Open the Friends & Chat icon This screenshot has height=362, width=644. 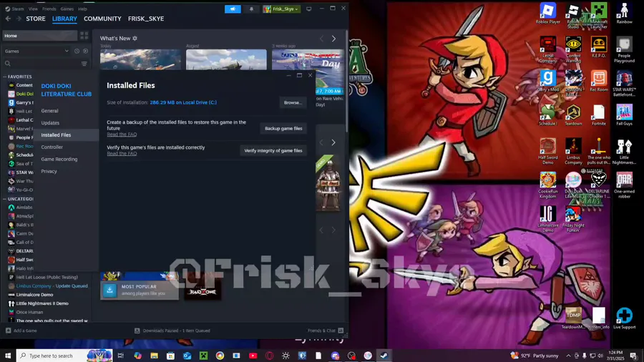(x=341, y=331)
